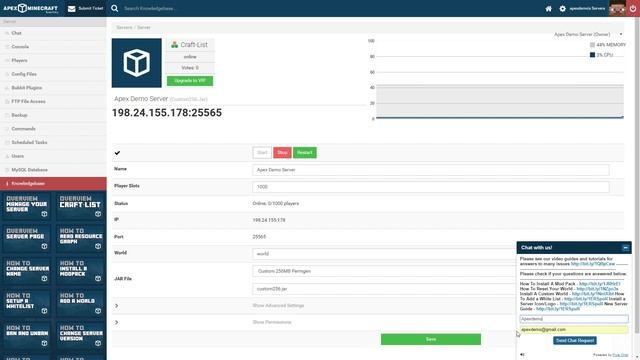Viewport: 640px width, 360px height.
Task: Toggle the CPU legend swatch
Action: tap(592, 55)
